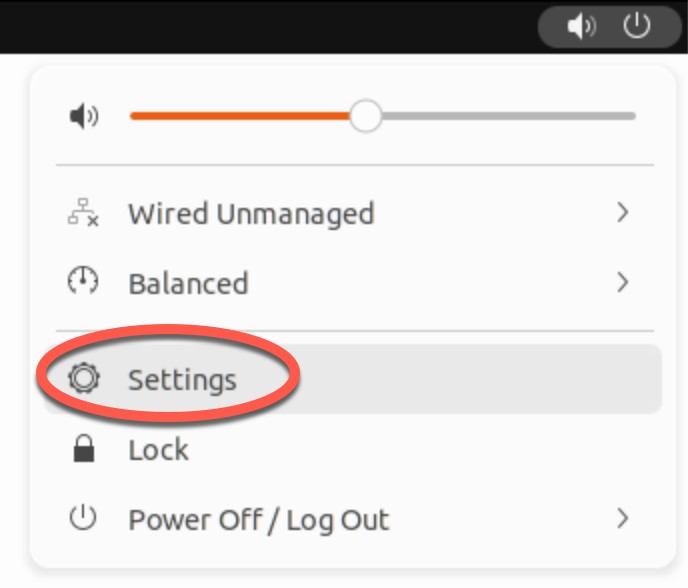Screen dimensions: 688x588
Task: Expand the Power Off / Log Out chevron
Action: 623,519
